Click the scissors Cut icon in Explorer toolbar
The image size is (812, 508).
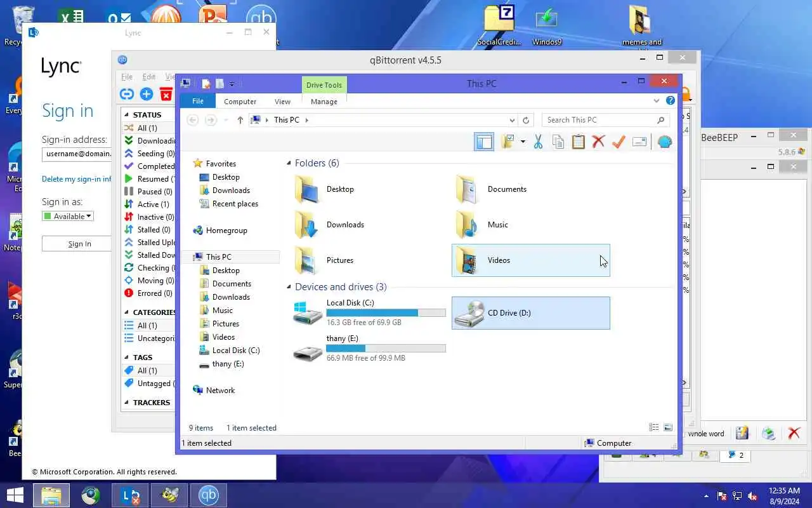click(538, 142)
